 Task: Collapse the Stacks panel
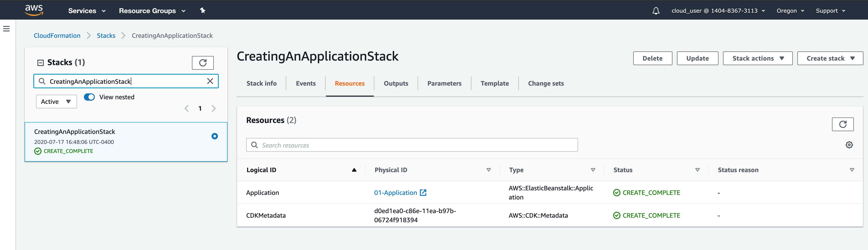(40, 63)
